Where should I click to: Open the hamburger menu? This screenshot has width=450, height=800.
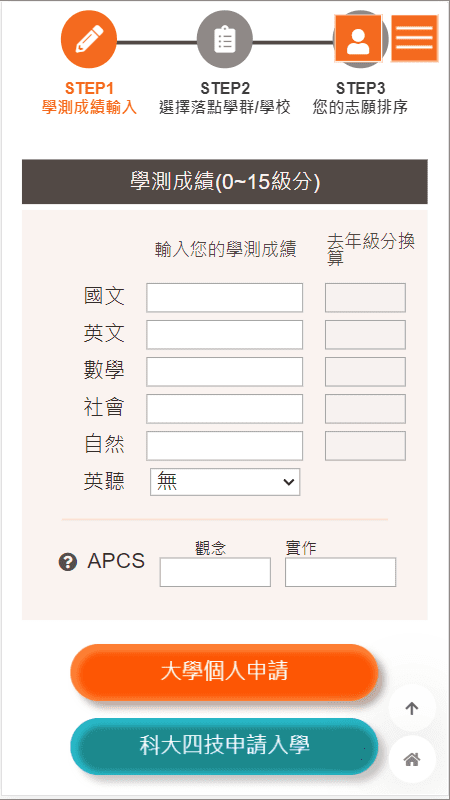point(414,38)
